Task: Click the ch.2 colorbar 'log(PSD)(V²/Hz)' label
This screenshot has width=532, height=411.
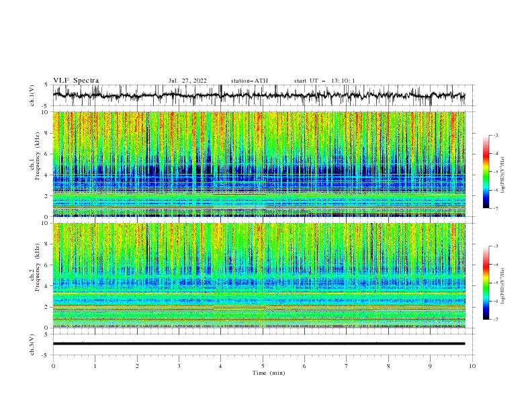Action: pyautogui.click(x=502, y=285)
